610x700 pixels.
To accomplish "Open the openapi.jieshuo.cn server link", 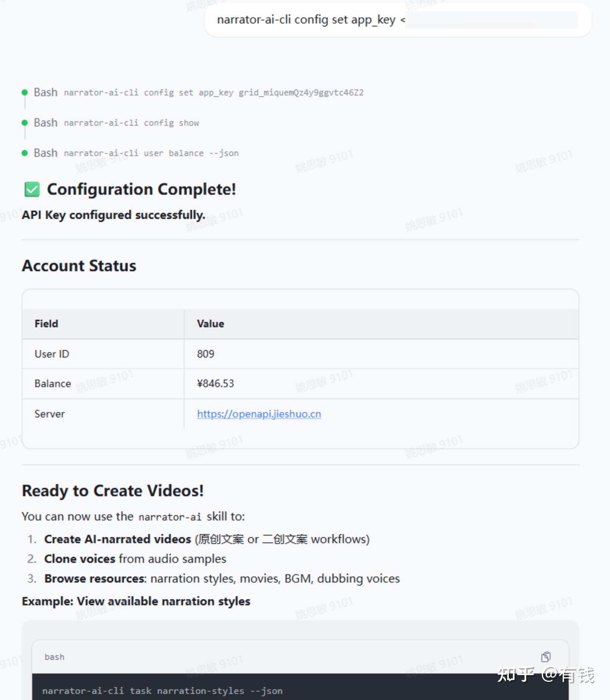I will (259, 414).
